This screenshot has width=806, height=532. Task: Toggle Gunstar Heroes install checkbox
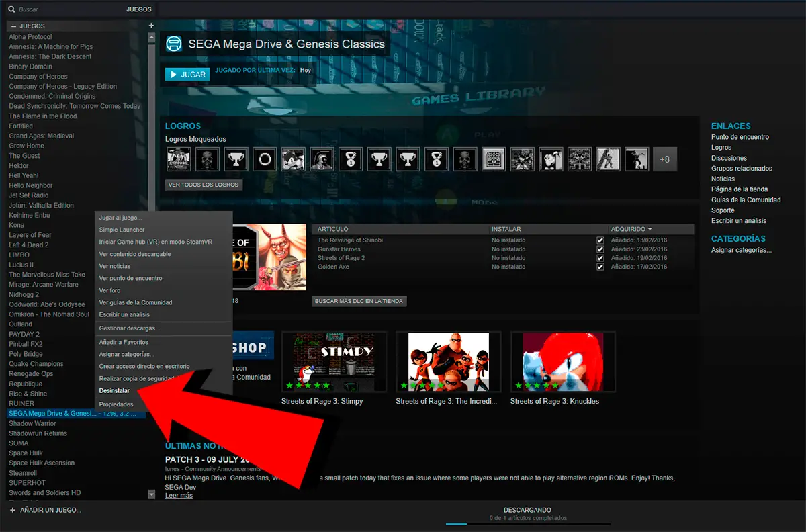[x=600, y=249]
